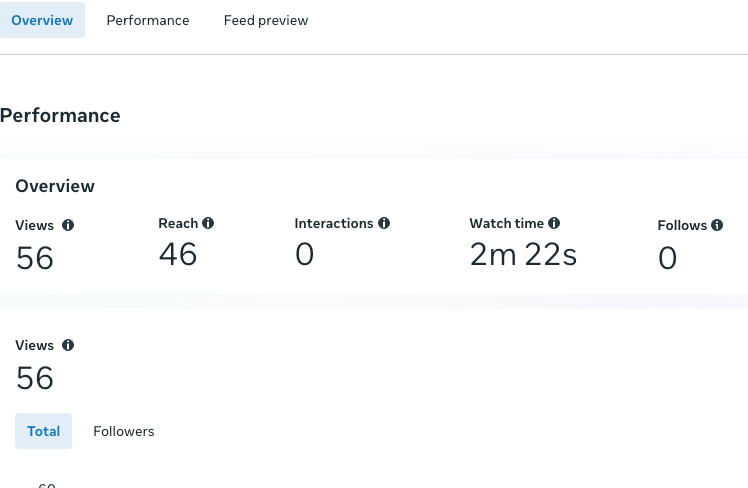Switch views breakdown to Followers
This screenshot has height=488, width=748.
124,431
